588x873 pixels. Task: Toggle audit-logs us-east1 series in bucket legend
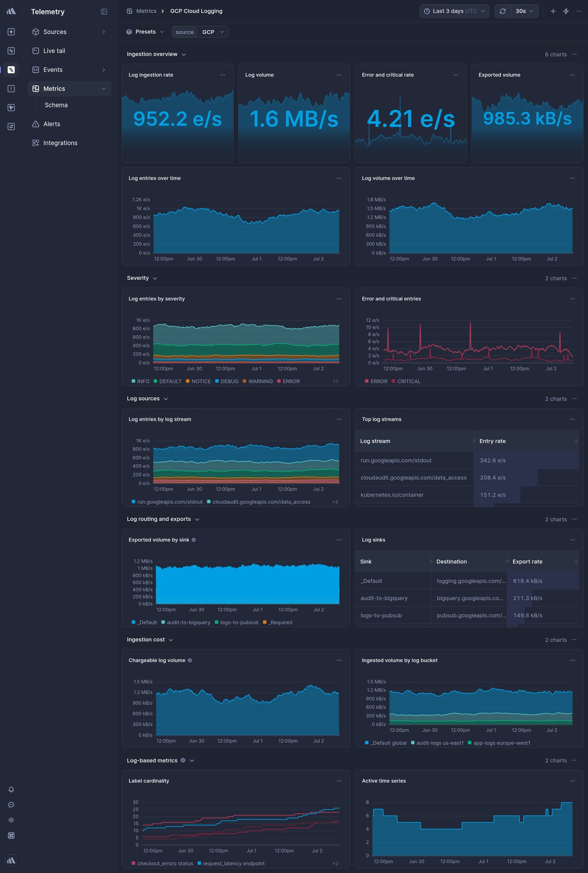coord(437,743)
